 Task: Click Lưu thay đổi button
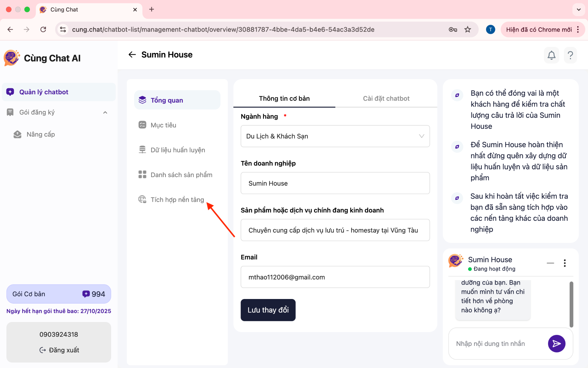(268, 310)
